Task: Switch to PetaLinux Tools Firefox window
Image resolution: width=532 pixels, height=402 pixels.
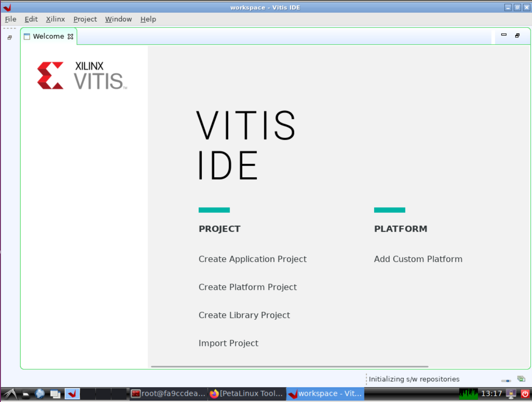Action: tap(246, 394)
